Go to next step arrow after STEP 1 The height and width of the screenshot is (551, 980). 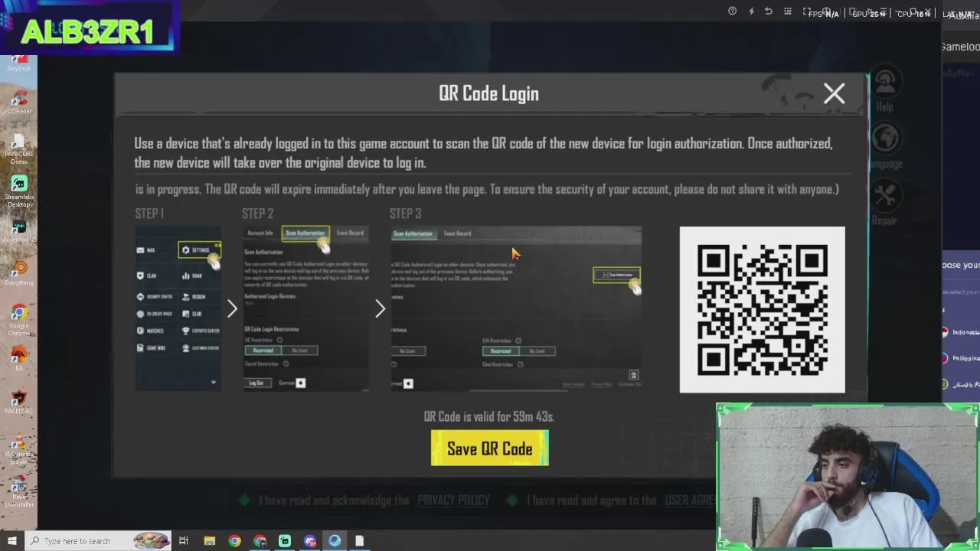pyautogui.click(x=232, y=308)
